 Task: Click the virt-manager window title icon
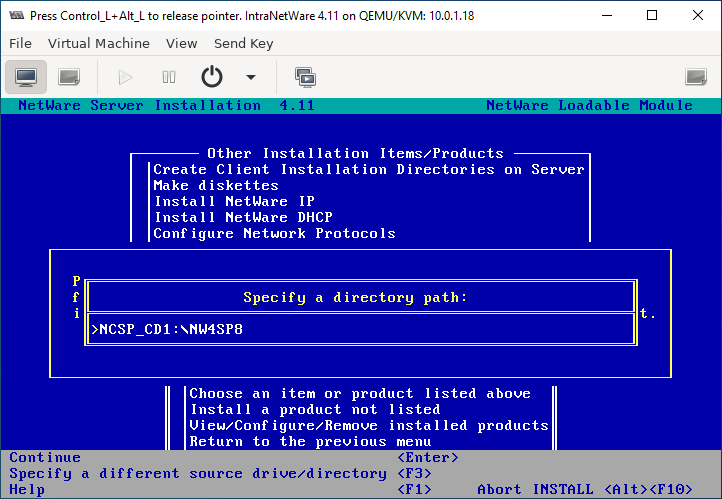click(17, 15)
